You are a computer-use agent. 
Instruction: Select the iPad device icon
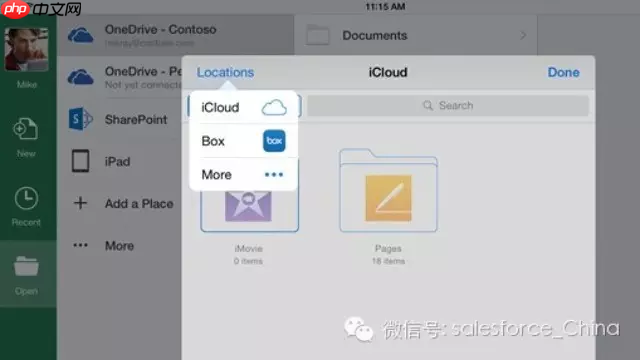(x=80, y=161)
